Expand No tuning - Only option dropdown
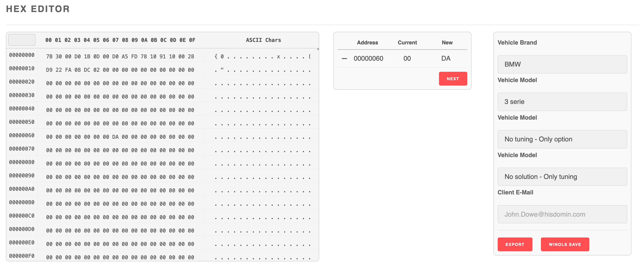Image resolution: width=644 pixels, height=279 pixels. click(x=562, y=139)
